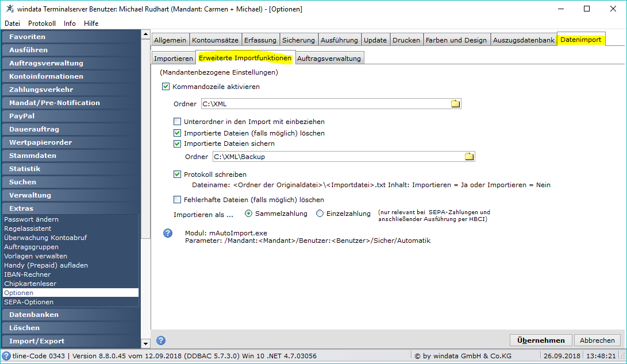Enable Unterordner in den Import mit einbeziehen

[177, 122]
